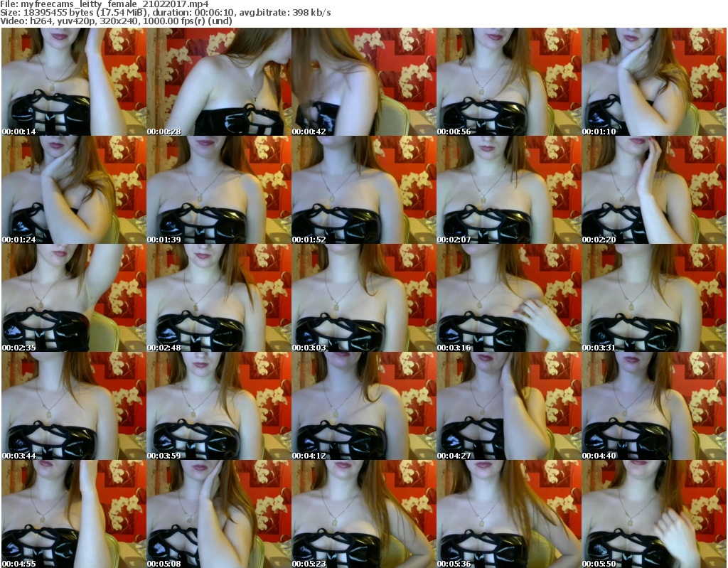Image resolution: width=728 pixels, height=568 pixels.
Task: Select the thumbnail timestamped 00:00:56
Action: click(x=509, y=82)
